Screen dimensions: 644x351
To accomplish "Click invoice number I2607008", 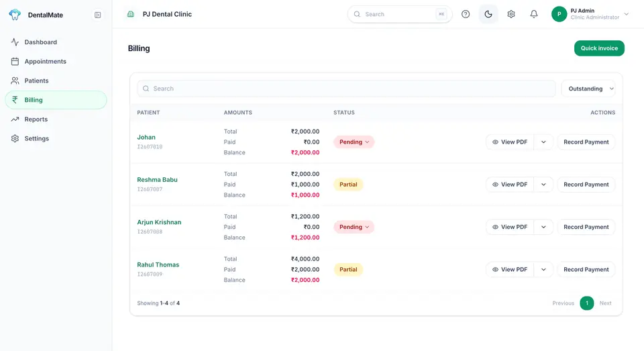I will click(x=150, y=232).
